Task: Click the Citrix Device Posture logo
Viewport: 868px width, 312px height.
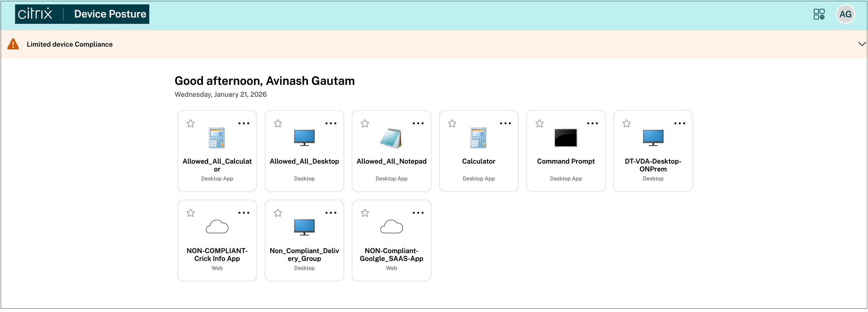Action: [82, 14]
